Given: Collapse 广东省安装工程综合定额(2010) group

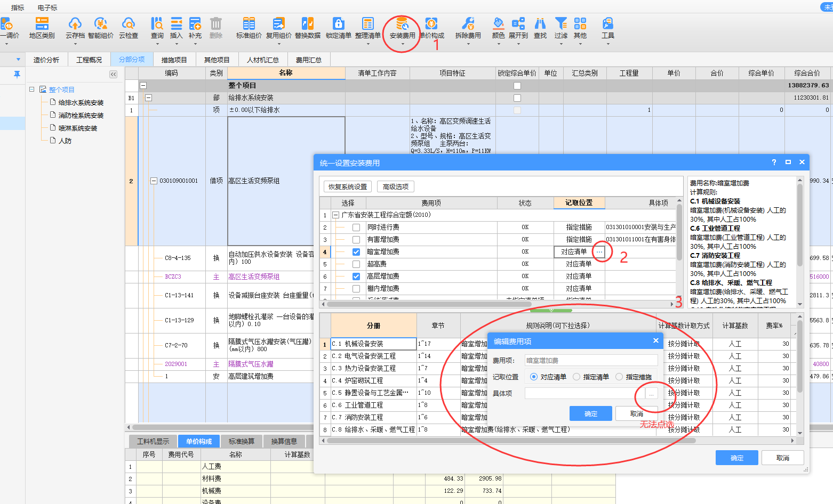Looking at the screenshot, I should 335,215.
